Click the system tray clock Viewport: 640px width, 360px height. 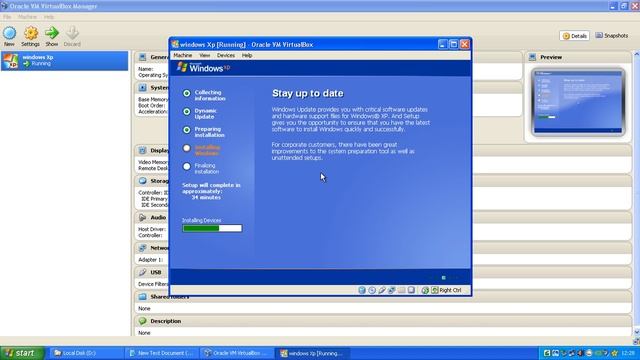(x=628, y=353)
